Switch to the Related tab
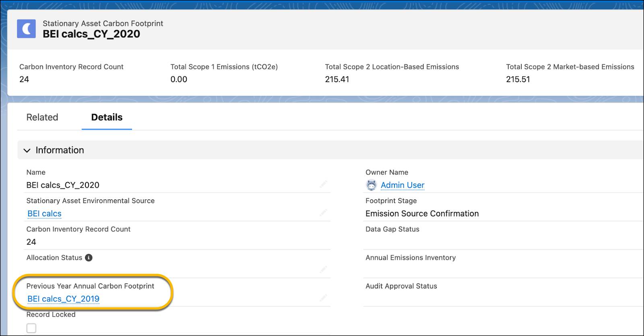The image size is (644, 336). pyautogui.click(x=42, y=117)
